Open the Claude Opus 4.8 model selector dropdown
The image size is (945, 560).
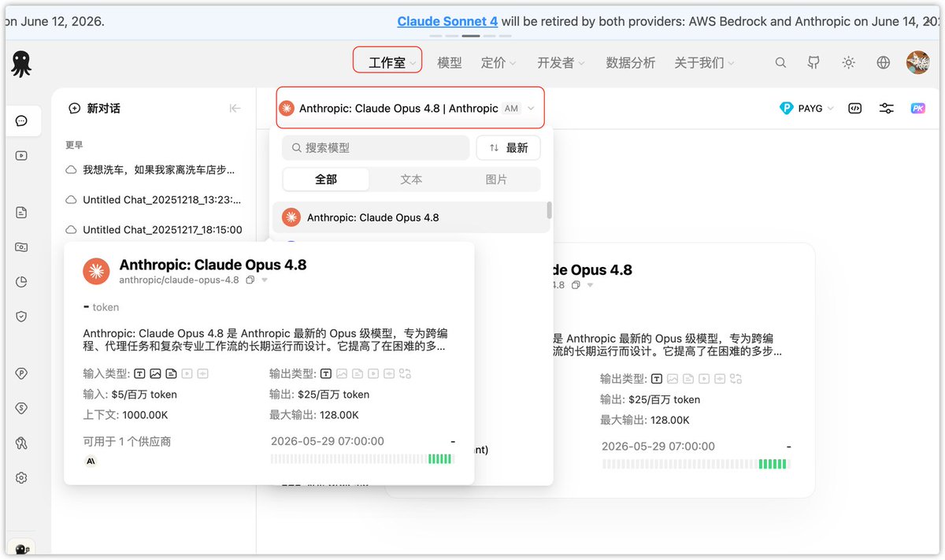coord(409,108)
